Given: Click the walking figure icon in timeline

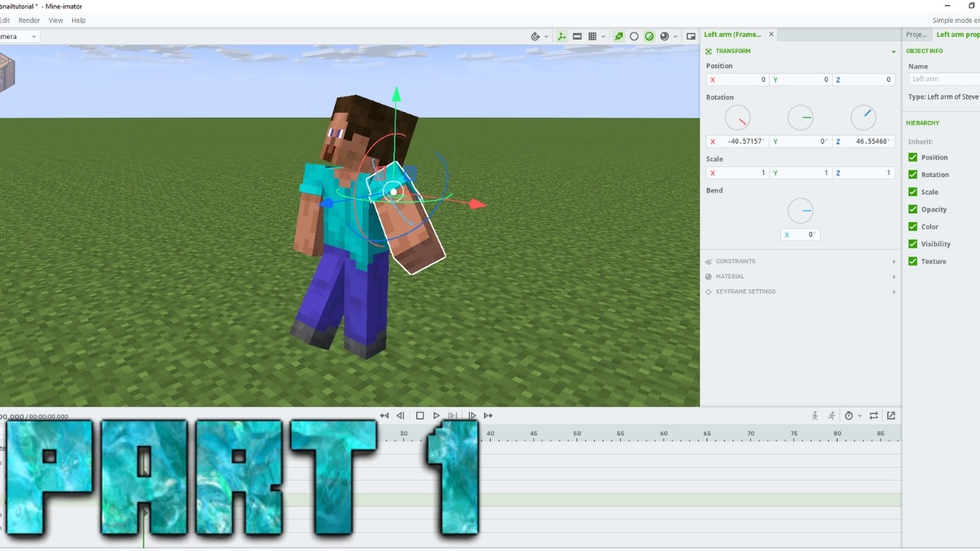Looking at the screenshot, I should pos(815,416).
